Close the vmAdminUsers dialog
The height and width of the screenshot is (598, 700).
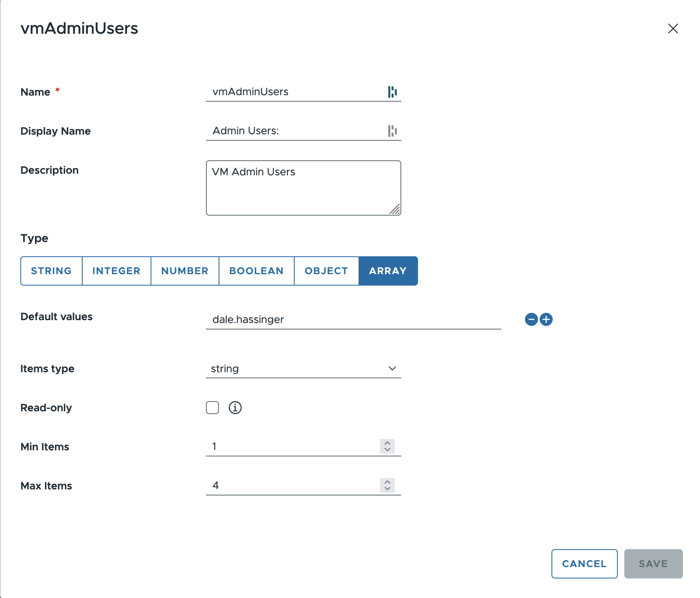point(673,28)
